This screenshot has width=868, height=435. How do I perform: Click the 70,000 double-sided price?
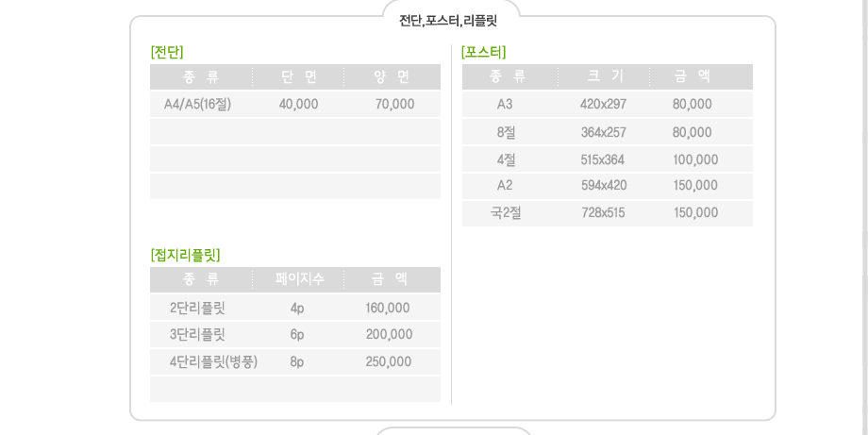click(394, 104)
